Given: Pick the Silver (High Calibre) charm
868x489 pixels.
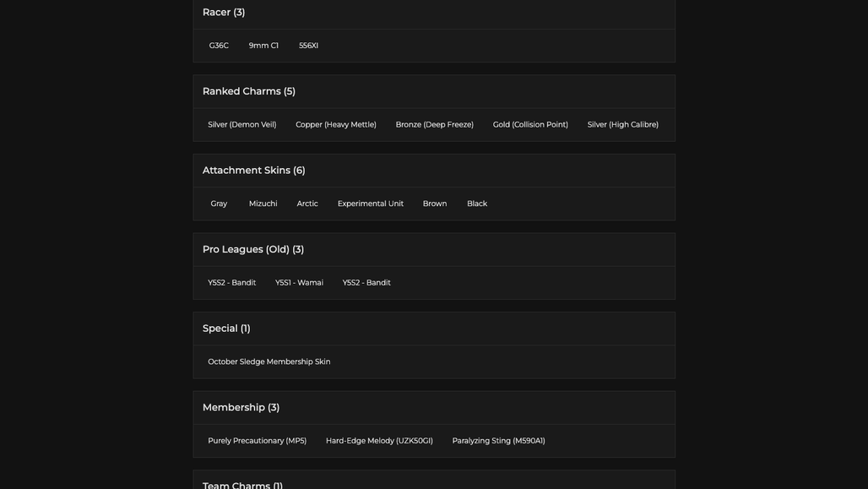Looking at the screenshot, I should (623, 125).
